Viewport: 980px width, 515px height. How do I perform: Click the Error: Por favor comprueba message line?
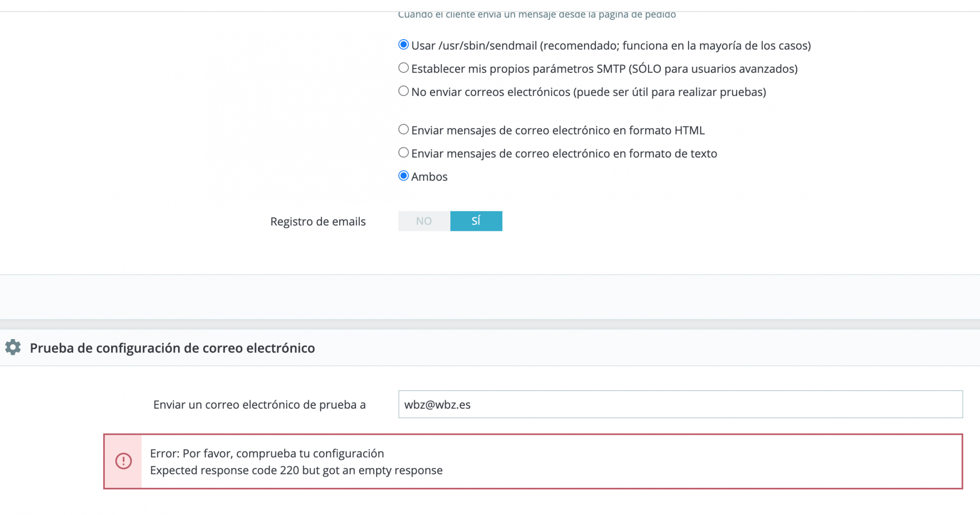267,453
